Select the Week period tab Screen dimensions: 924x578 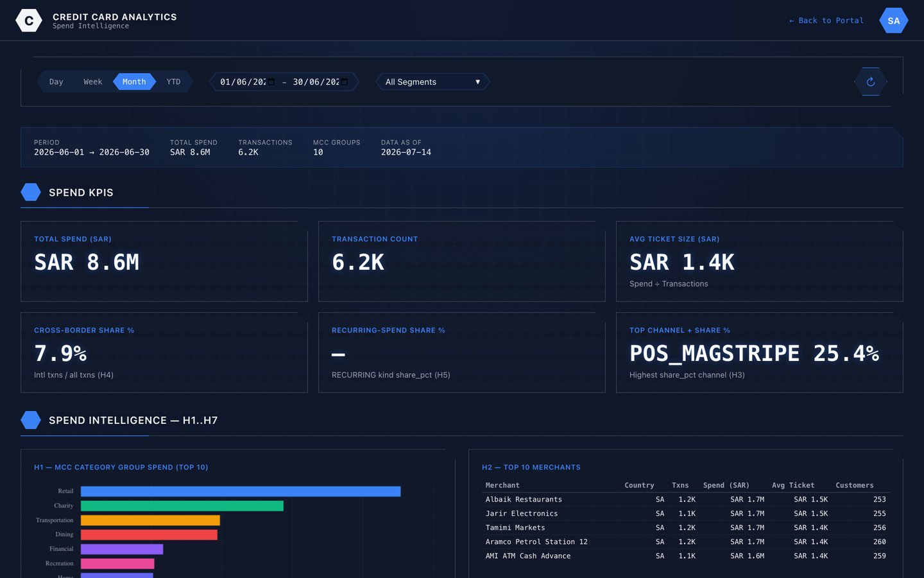[x=93, y=82]
